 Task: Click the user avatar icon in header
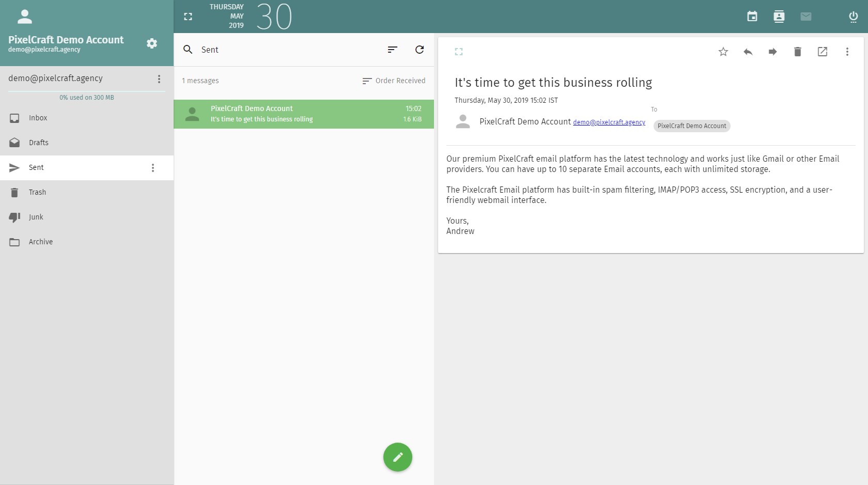click(x=25, y=17)
